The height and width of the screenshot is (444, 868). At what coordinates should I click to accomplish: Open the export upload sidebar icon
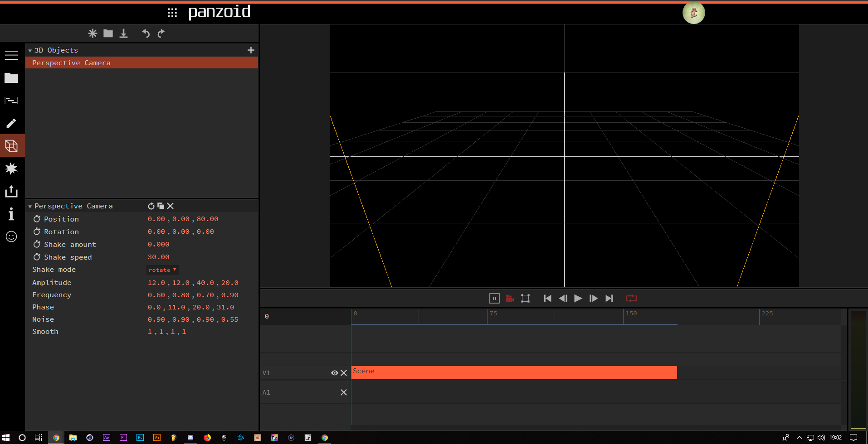tap(11, 191)
